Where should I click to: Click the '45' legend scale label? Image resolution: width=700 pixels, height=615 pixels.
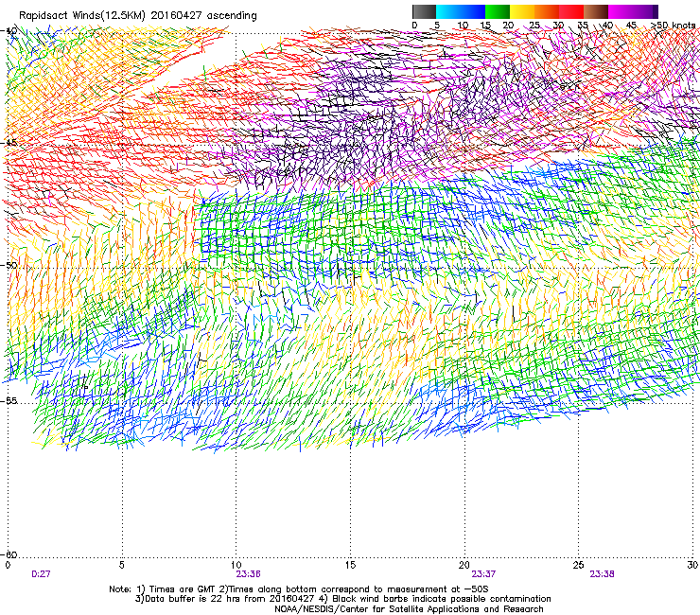[630, 25]
